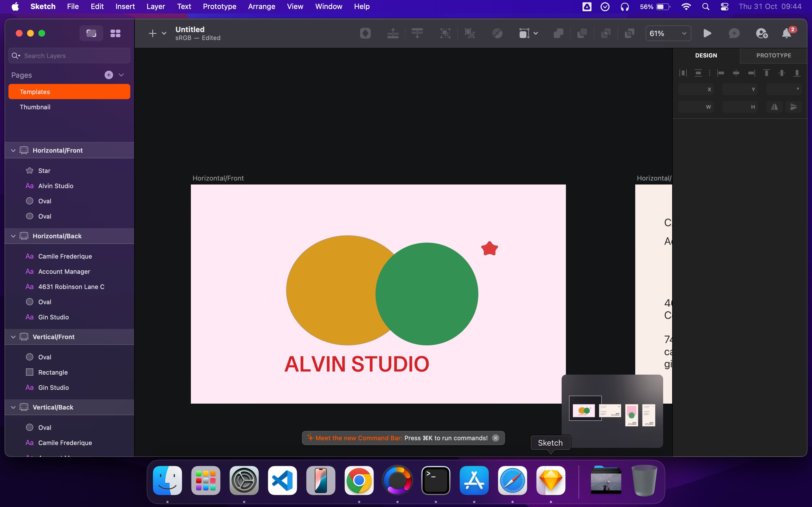Viewport: 812px width, 507px height.
Task: Click the Pages expand arrow
Action: coord(121,75)
